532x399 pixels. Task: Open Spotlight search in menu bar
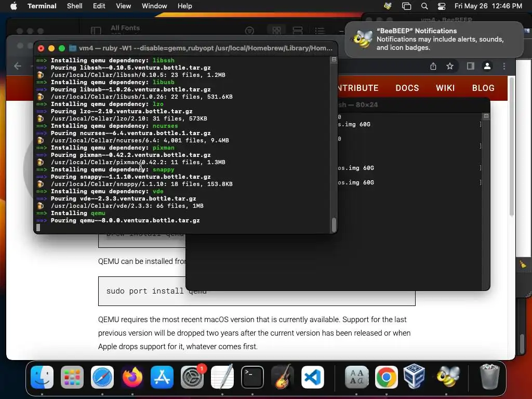pos(424,6)
